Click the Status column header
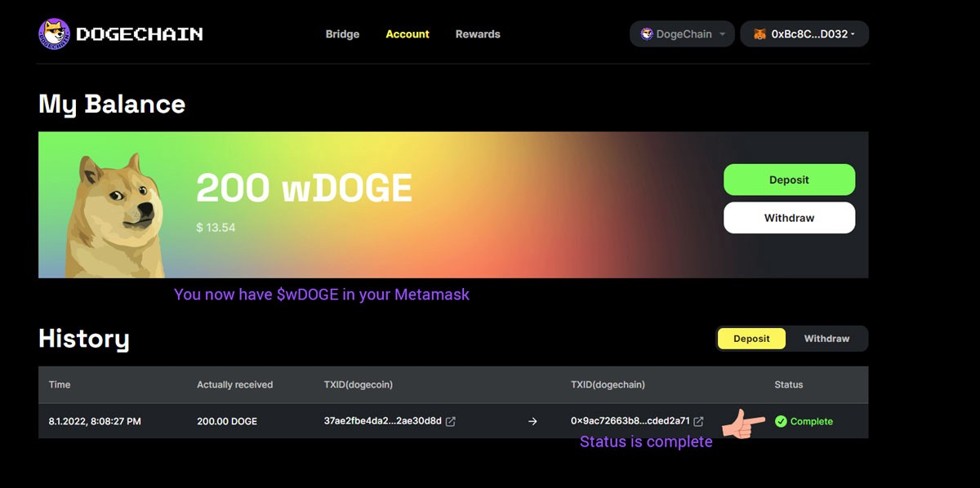 (x=789, y=384)
